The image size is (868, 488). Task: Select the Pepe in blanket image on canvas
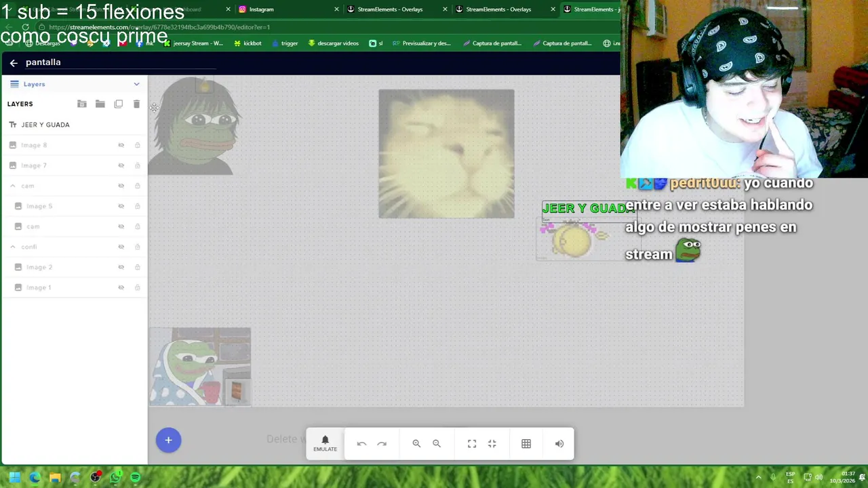click(200, 367)
